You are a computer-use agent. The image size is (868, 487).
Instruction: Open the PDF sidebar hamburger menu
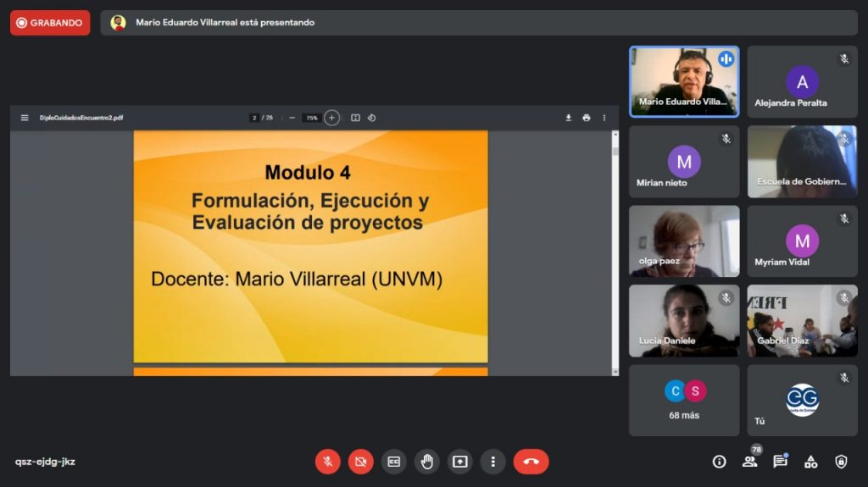click(25, 118)
